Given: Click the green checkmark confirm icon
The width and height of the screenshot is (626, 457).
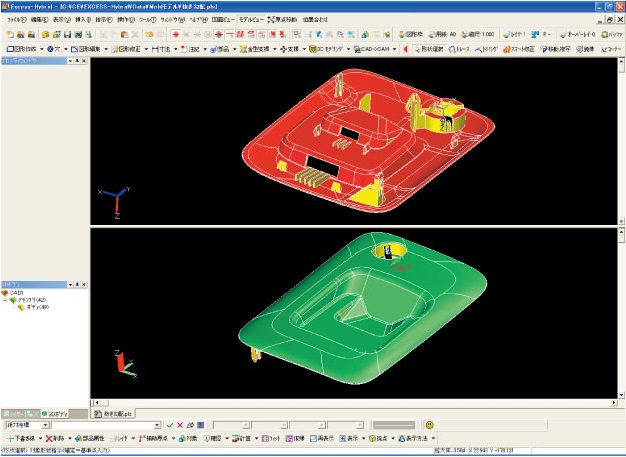Looking at the screenshot, I should [x=170, y=425].
